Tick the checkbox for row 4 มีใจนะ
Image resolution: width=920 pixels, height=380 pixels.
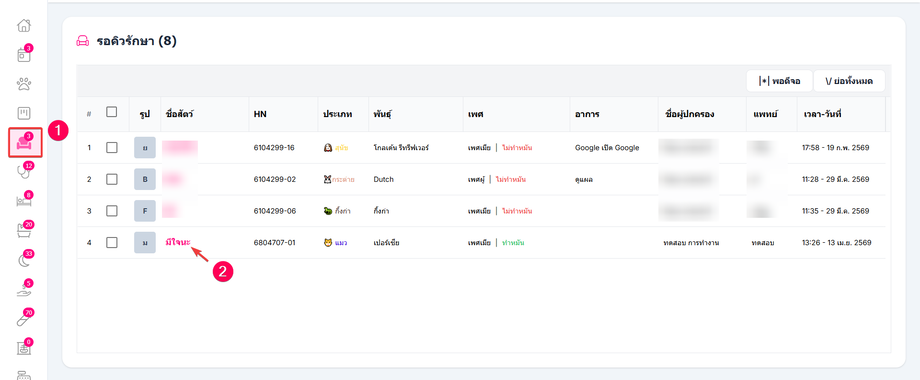pos(111,243)
